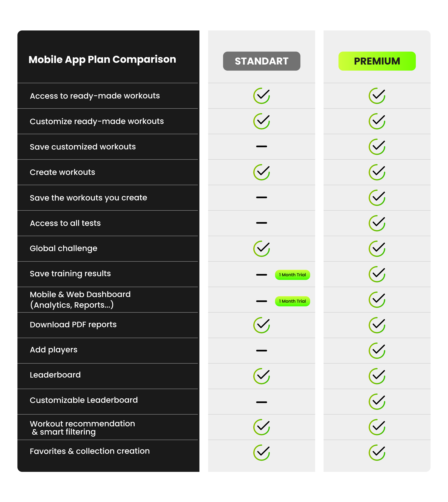Click Standart checkmark for Global challenge
The height and width of the screenshot is (502, 448).
(x=261, y=248)
